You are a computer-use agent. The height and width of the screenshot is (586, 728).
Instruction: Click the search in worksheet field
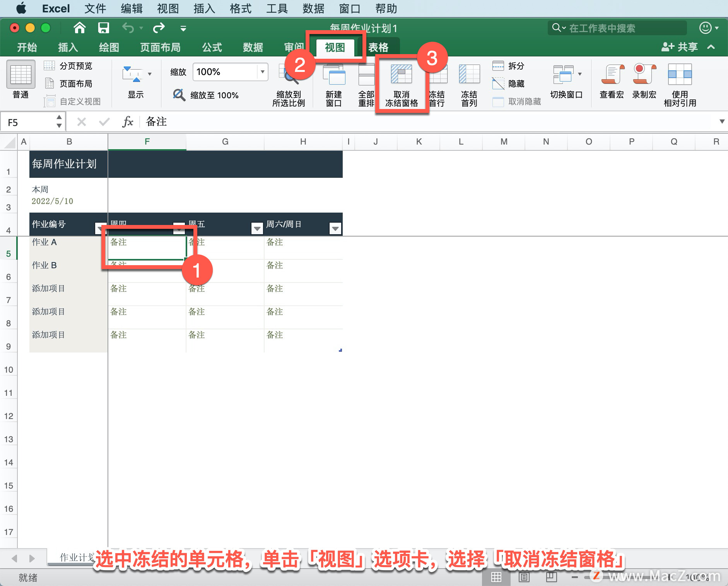(617, 28)
